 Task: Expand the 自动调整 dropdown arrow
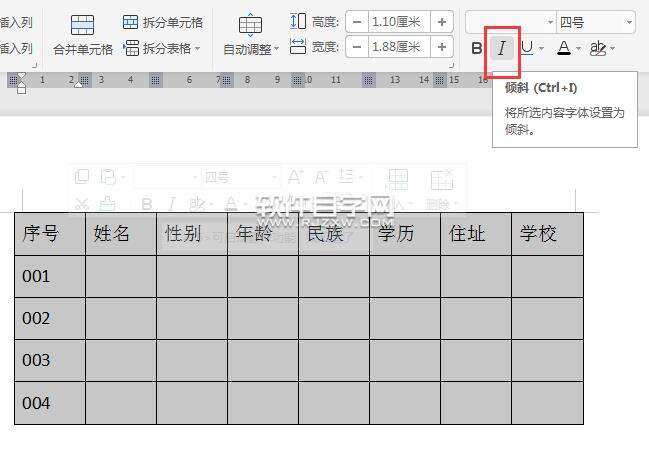276,49
